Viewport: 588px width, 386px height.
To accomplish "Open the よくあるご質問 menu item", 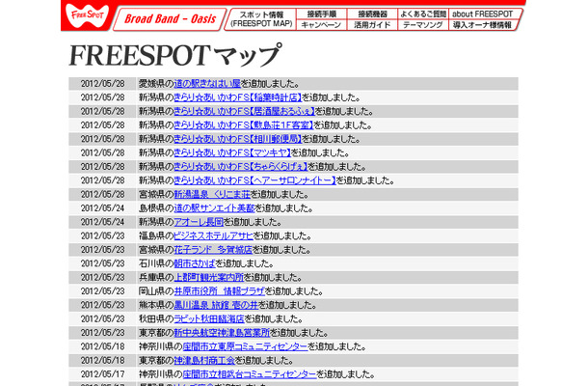I will point(422,14).
